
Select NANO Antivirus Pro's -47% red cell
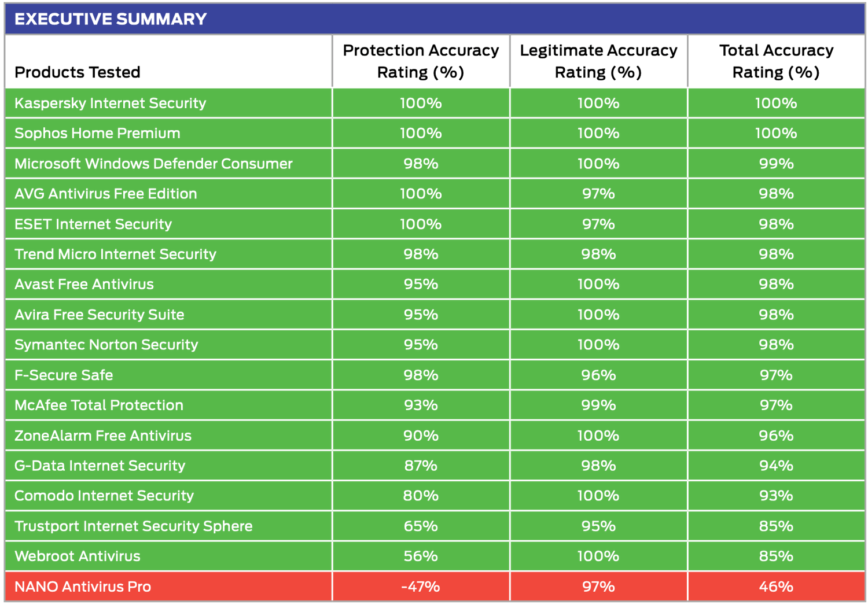(x=421, y=586)
